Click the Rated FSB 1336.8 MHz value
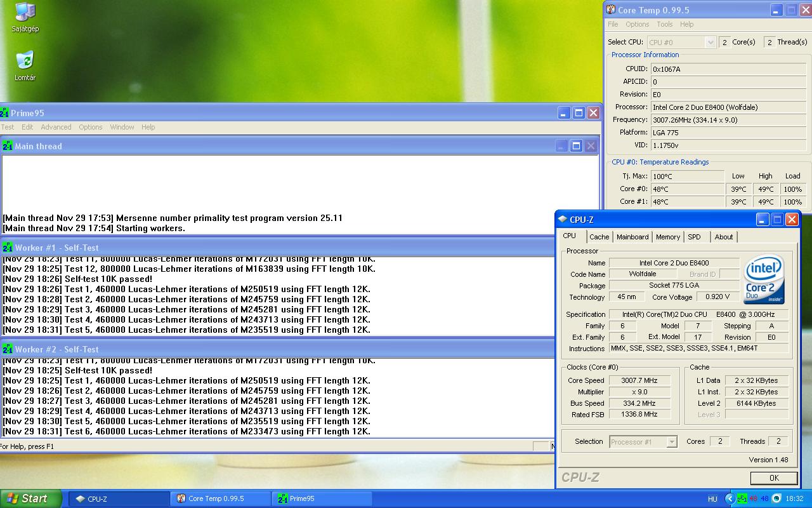Image resolution: width=812 pixels, height=508 pixels. (x=639, y=414)
